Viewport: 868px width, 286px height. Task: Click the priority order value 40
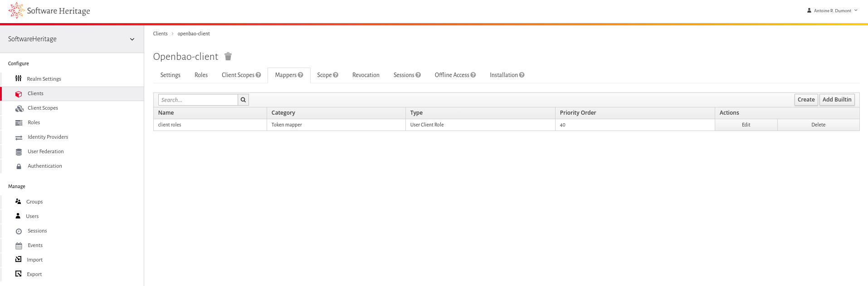pyautogui.click(x=562, y=125)
